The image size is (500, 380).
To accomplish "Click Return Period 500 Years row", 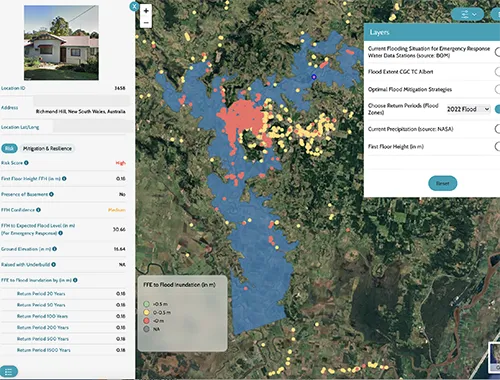I will coord(63,339).
